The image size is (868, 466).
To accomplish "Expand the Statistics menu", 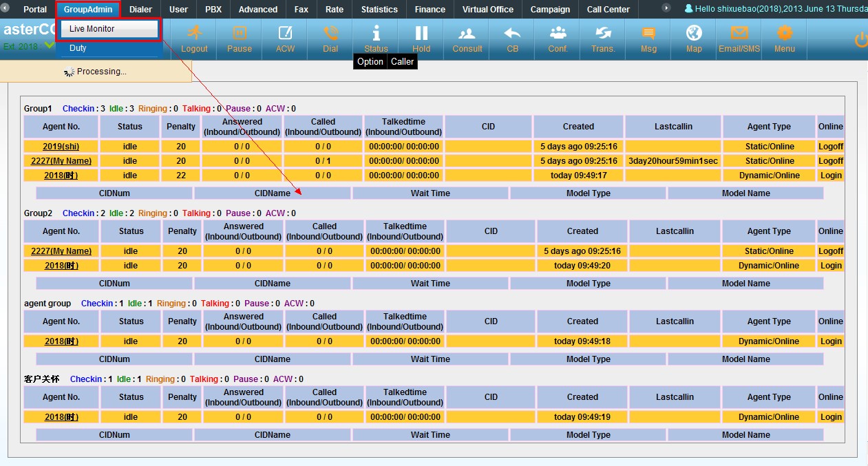I will [x=379, y=10].
